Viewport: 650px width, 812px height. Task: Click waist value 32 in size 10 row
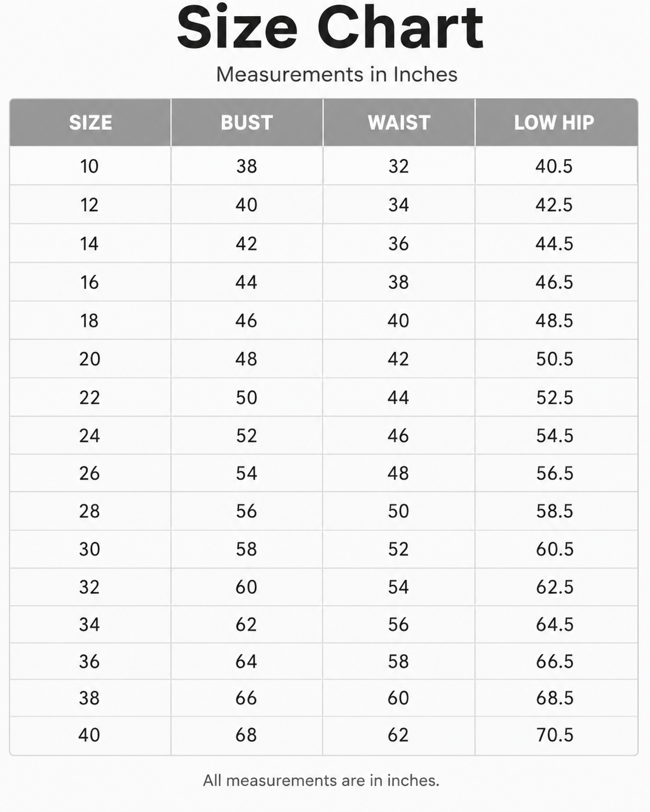tap(399, 166)
